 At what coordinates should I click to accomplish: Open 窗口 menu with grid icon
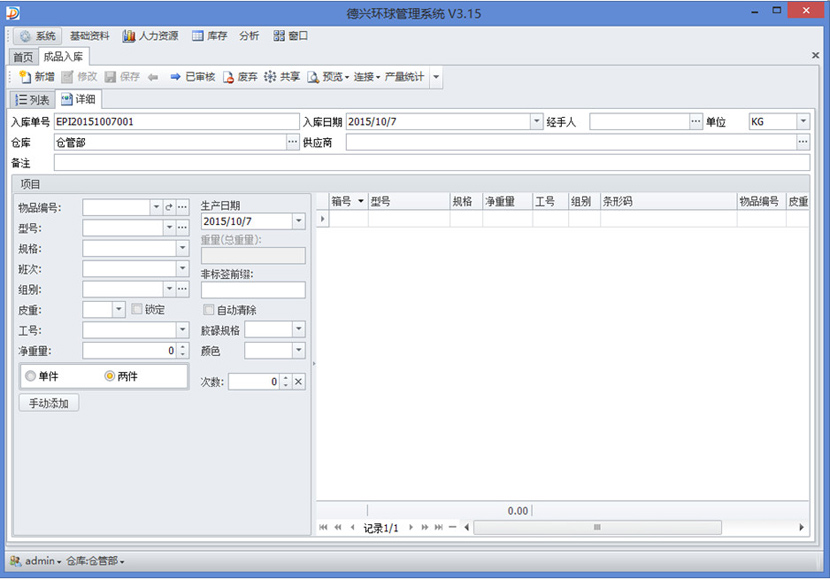[290, 36]
